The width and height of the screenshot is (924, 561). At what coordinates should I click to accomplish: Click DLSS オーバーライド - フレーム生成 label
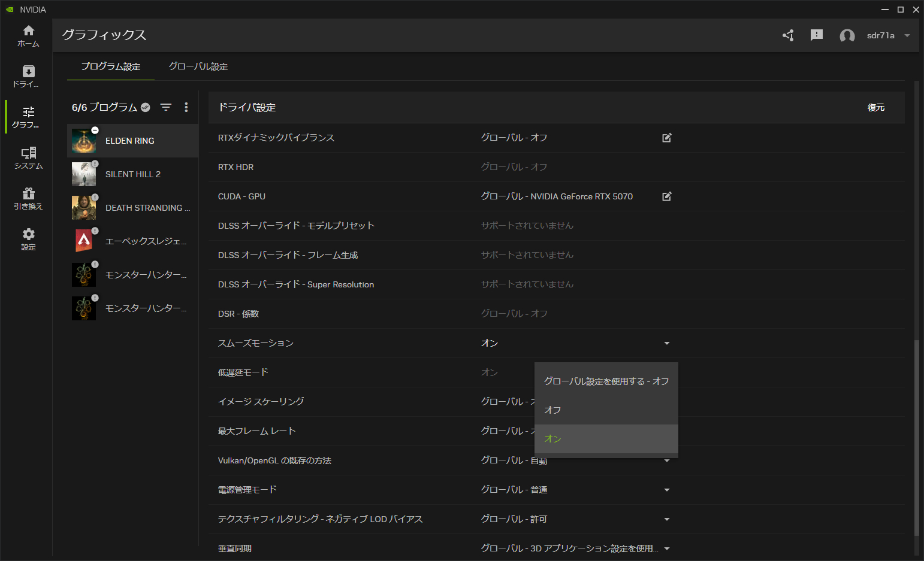288,255
